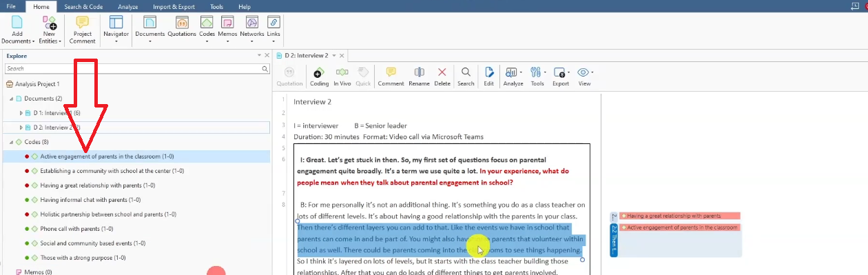Open the Analyze ribbon tab
The image size is (868, 275).
click(x=127, y=6)
